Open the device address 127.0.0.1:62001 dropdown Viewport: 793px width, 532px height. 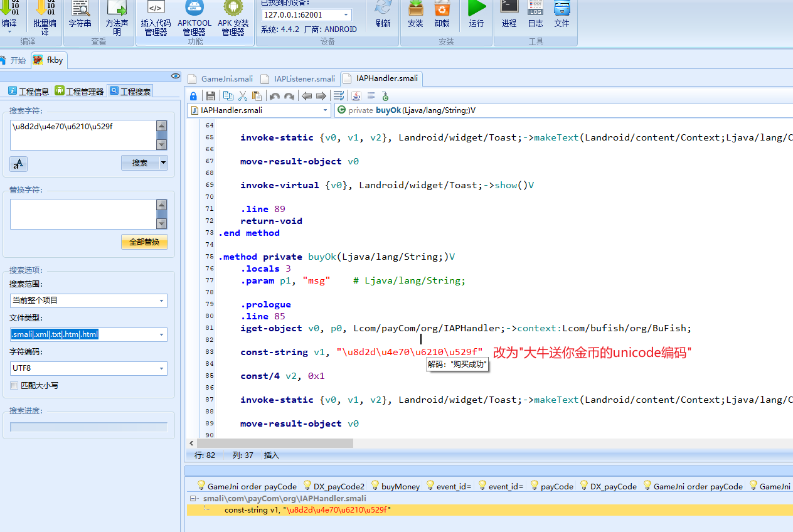click(x=346, y=14)
